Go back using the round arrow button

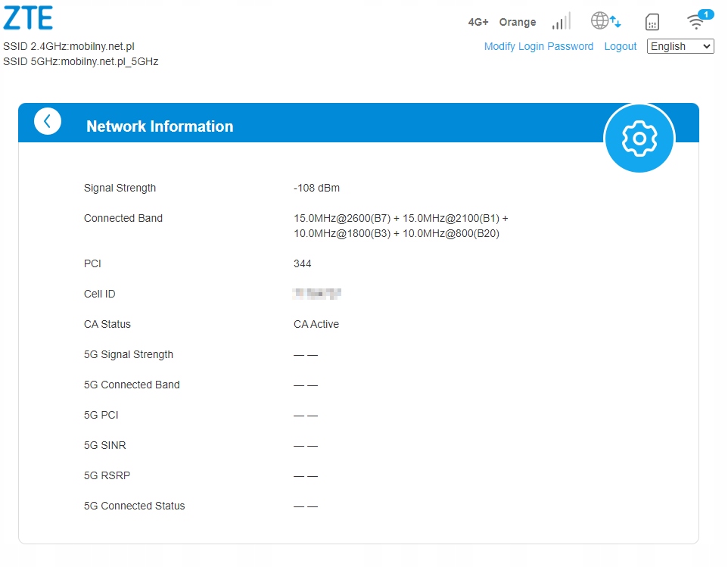48,121
